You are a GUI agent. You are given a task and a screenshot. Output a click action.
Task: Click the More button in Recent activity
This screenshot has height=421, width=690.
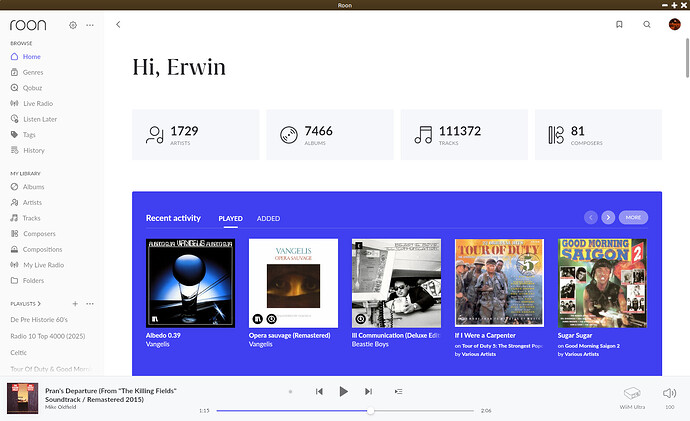click(633, 217)
